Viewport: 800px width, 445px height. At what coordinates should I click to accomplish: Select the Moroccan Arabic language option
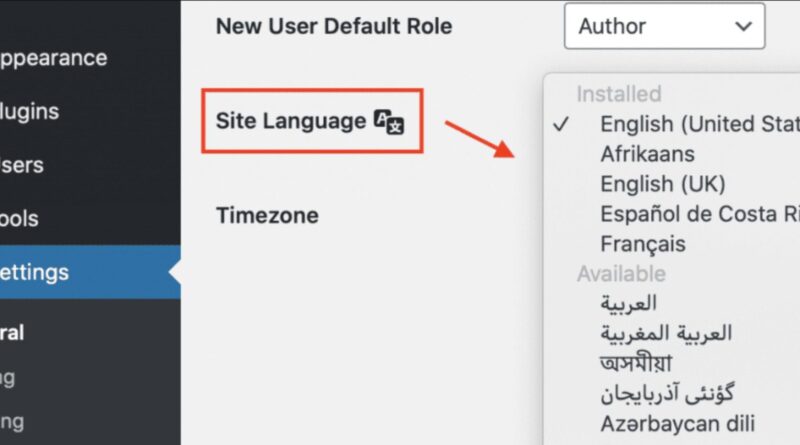(666, 333)
